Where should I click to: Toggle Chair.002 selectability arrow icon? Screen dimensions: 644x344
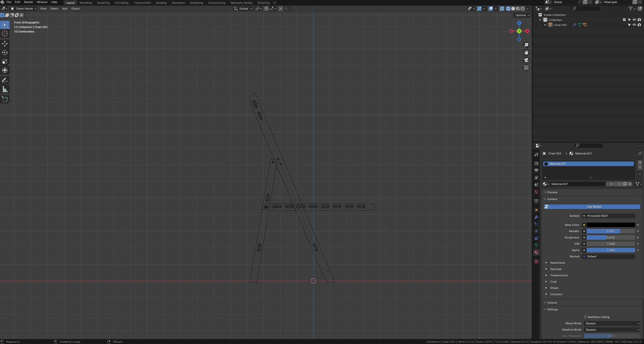[629, 25]
